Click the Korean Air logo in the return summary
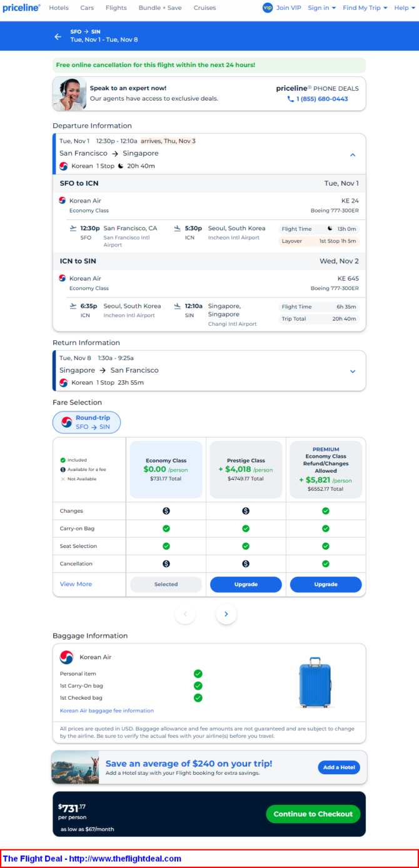 [64, 382]
